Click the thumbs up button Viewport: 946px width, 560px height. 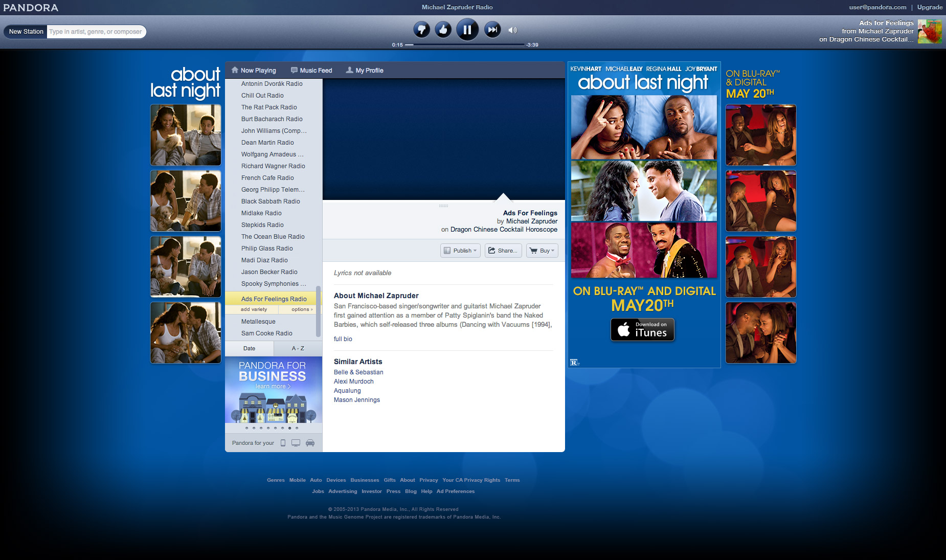click(443, 30)
